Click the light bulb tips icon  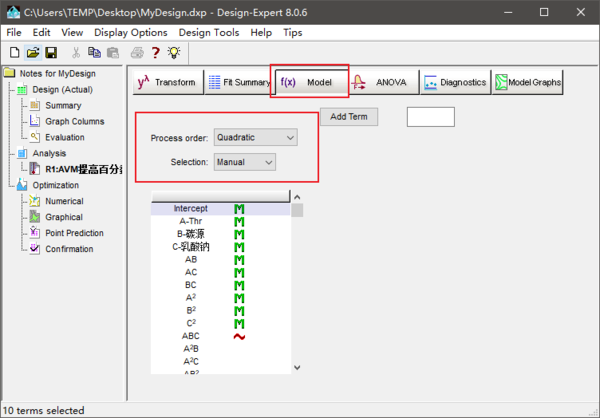point(175,52)
